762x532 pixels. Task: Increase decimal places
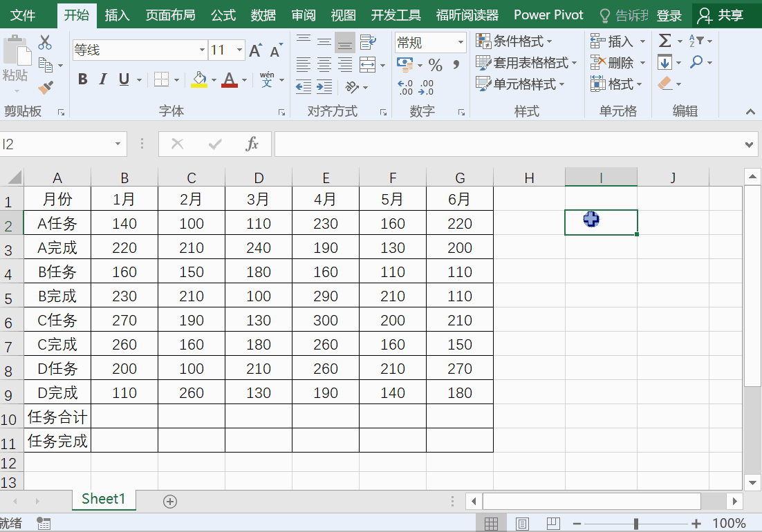click(405, 87)
